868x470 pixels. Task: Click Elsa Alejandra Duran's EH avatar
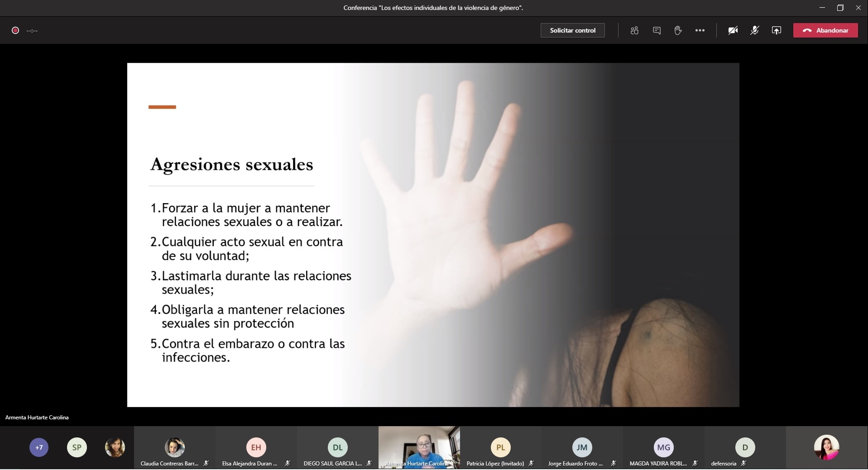[x=256, y=447]
